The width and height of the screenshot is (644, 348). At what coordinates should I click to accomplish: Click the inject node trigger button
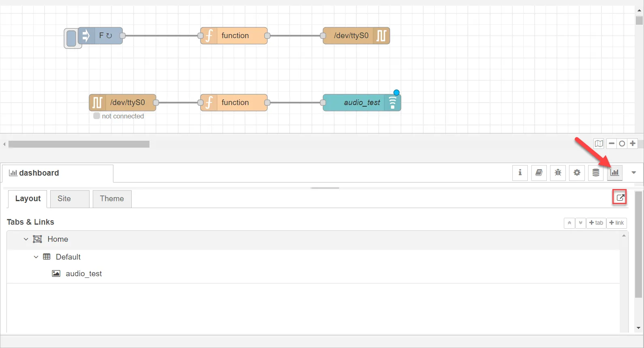click(71, 39)
